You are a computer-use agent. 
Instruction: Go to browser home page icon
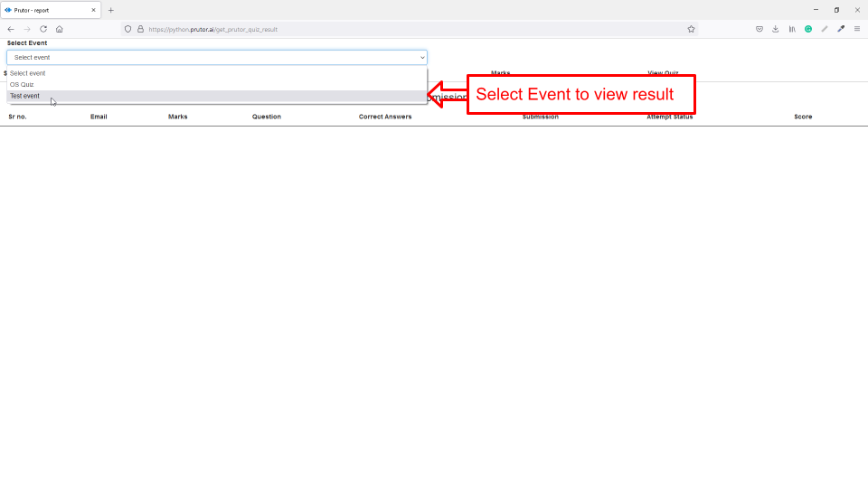click(x=60, y=29)
